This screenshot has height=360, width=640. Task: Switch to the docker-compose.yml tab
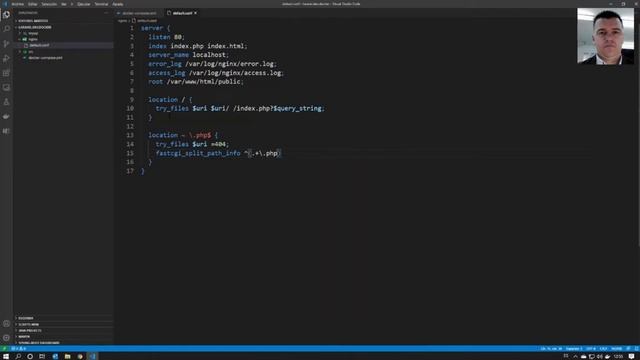(138, 13)
